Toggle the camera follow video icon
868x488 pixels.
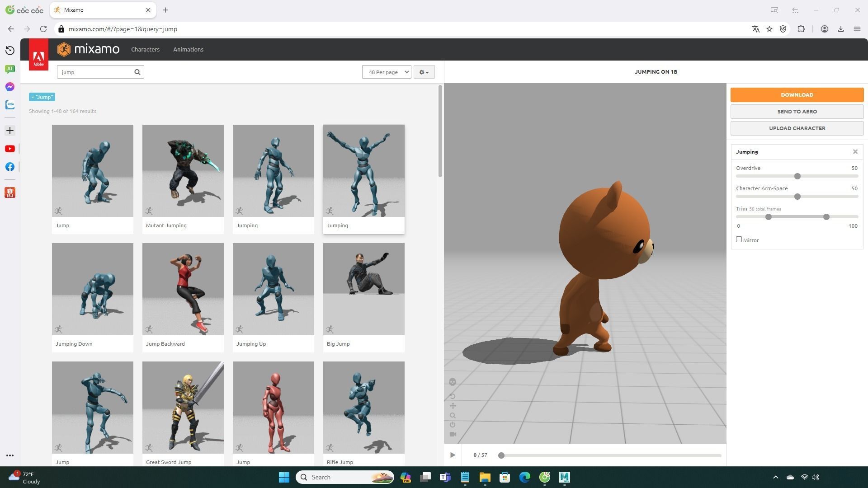point(453,434)
